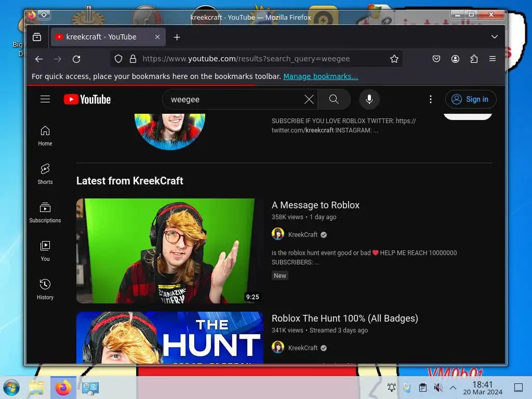Open Roblox The Hunt 100% (All Badges) title
The width and height of the screenshot is (532, 399).
click(x=345, y=318)
